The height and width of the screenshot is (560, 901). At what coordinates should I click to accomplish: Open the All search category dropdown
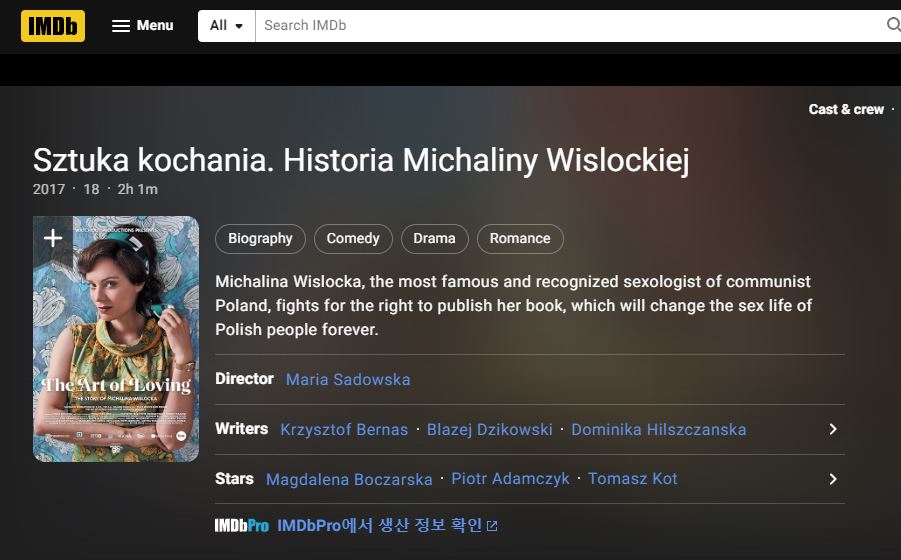point(226,26)
